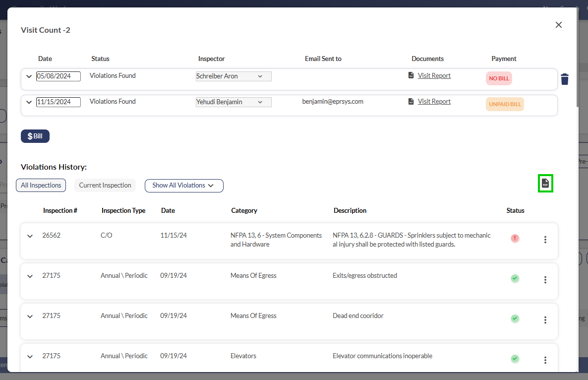Open Show All Violations filter dropdown
588x380 pixels.
[x=184, y=186]
